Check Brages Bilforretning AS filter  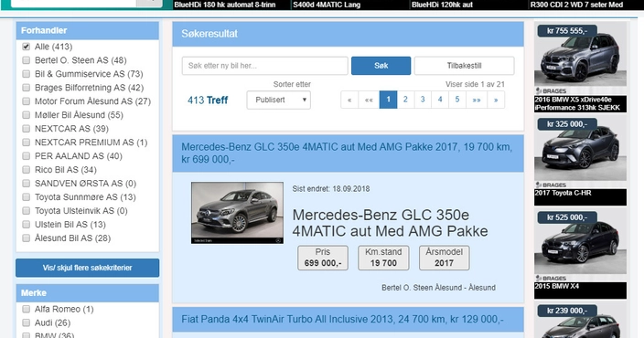click(27, 88)
